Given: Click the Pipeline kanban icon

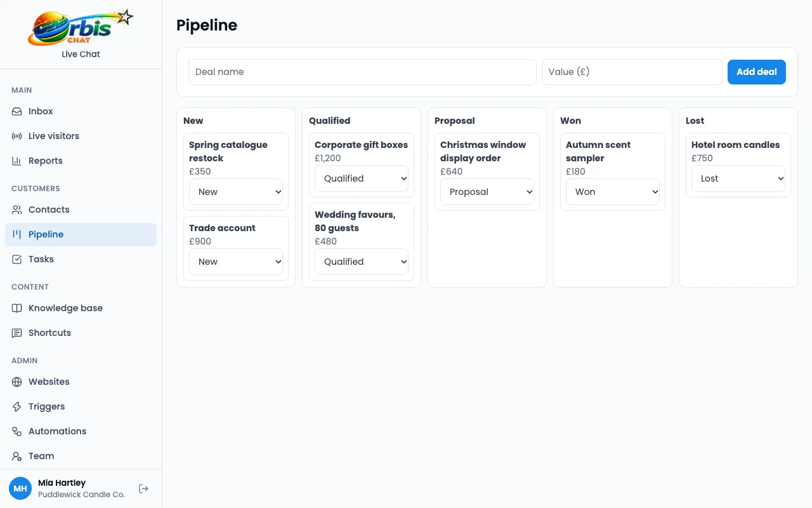Looking at the screenshot, I should [17, 234].
